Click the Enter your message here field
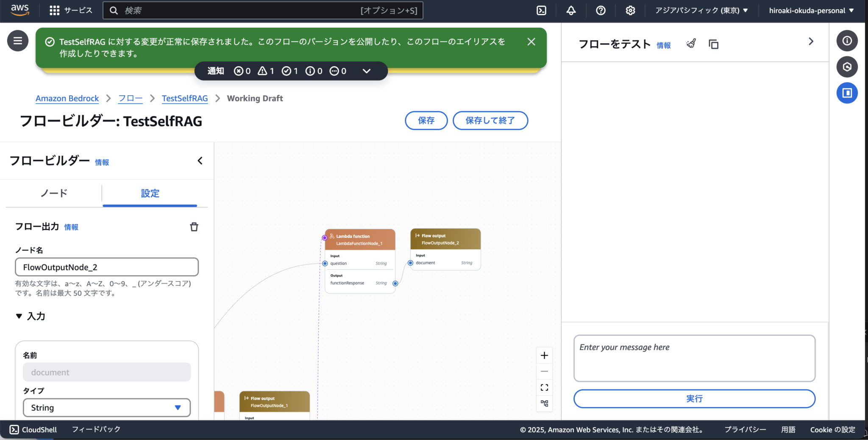The height and width of the screenshot is (440, 868). (x=694, y=358)
